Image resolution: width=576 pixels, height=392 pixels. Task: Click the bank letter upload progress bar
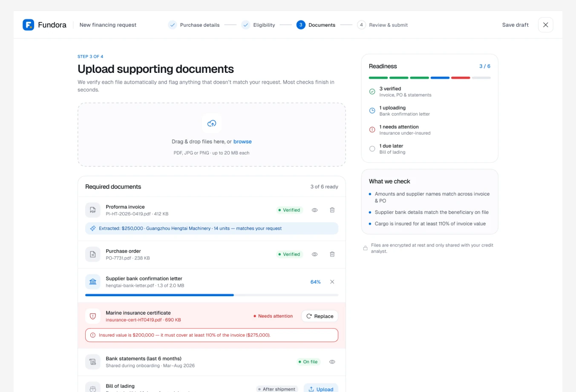pos(212,295)
